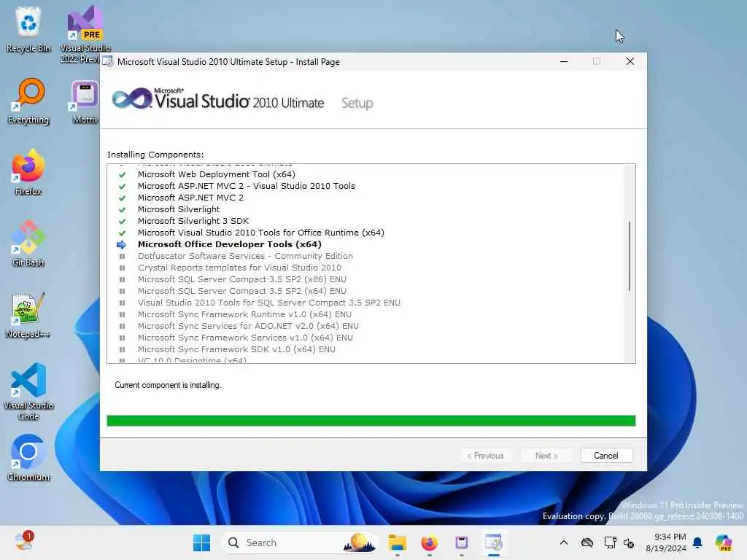Select Microsoft SQL Server Compact 3.5 SP2 (x86) ENU
Screen dimensions: 747x560
(242, 279)
